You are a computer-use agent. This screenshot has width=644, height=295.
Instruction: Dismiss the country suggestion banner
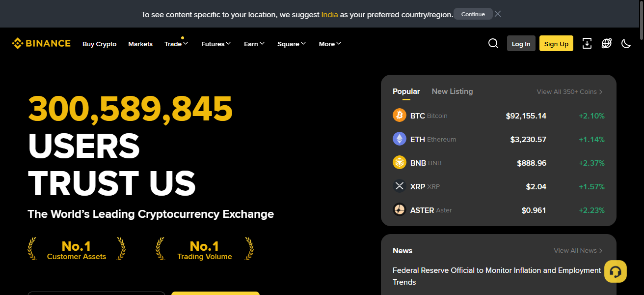(x=497, y=14)
